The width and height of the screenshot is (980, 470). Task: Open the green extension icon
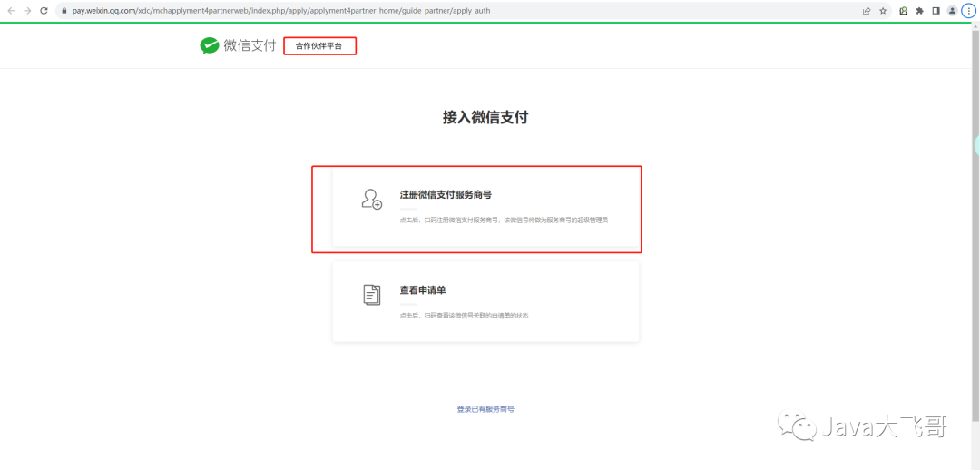click(x=903, y=11)
